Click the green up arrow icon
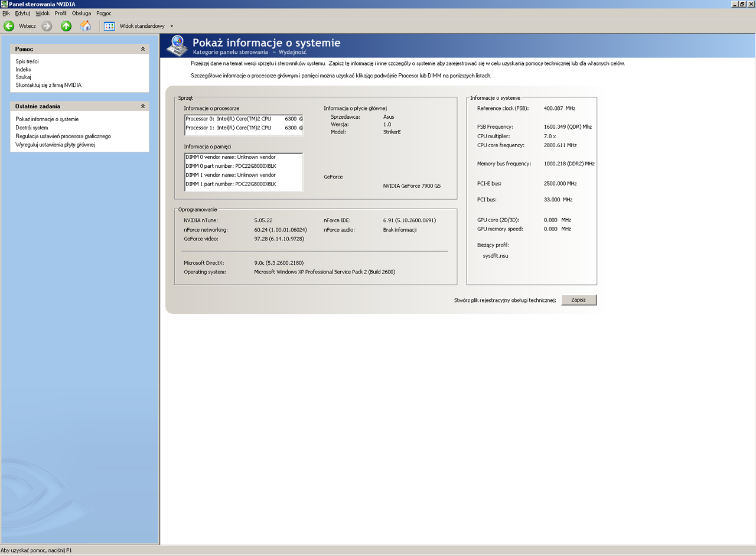Image resolution: width=756 pixels, height=556 pixels. 66,26
